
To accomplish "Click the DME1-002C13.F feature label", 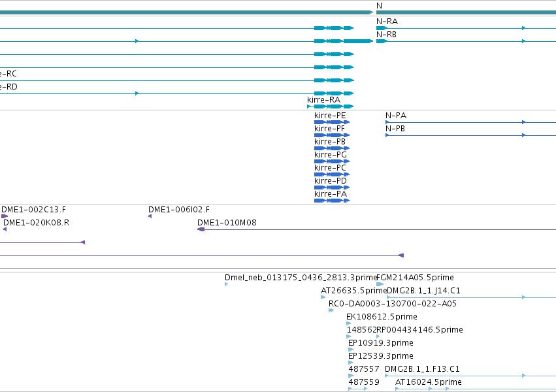I will point(34,210).
